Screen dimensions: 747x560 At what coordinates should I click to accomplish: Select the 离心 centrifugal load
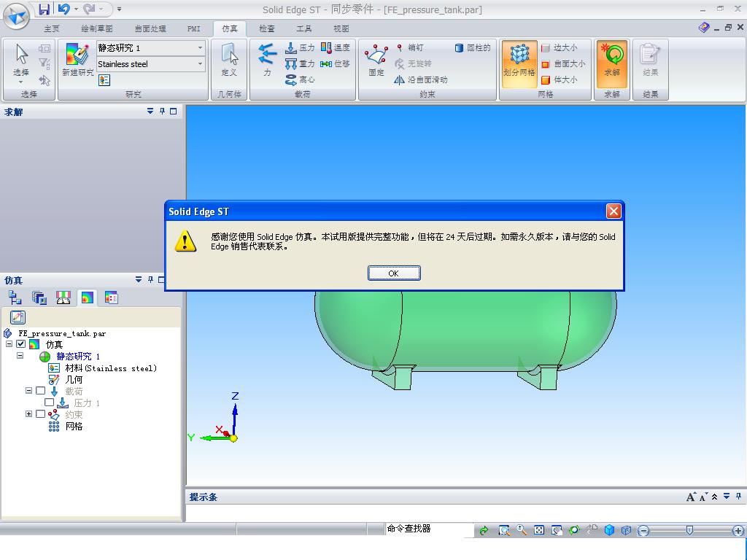(300, 80)
